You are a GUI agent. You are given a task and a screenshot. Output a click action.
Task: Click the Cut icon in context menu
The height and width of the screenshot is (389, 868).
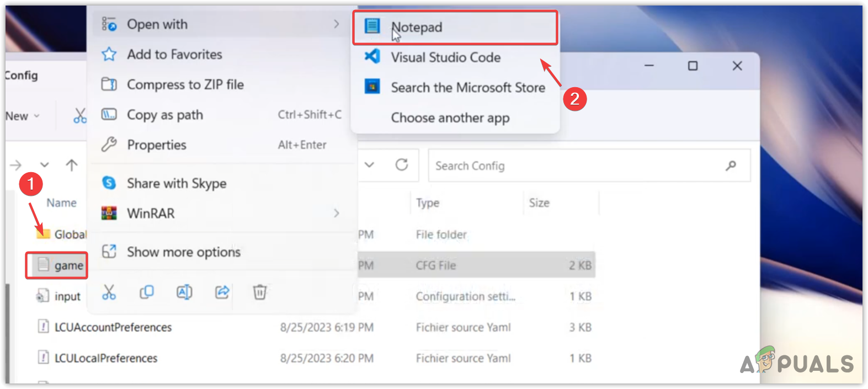[x=109, y=292]
